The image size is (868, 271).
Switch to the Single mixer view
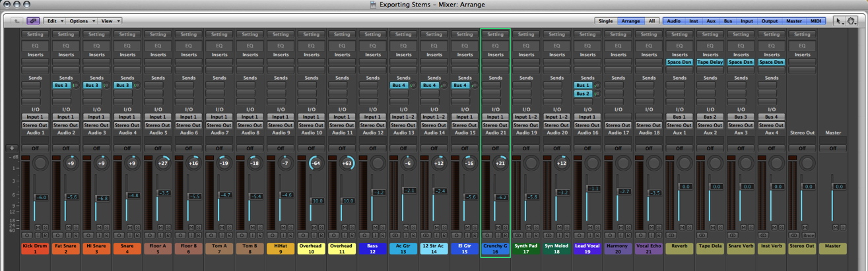605,21
